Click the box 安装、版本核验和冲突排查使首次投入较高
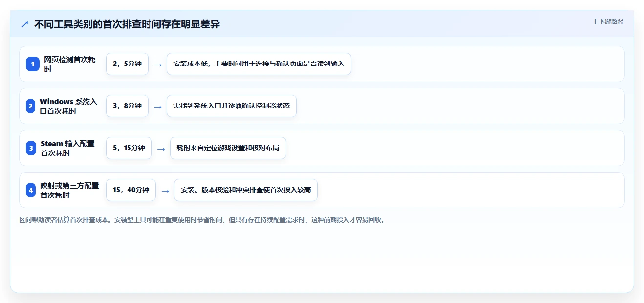Viewport: 644px width, 303px height. 246,190
